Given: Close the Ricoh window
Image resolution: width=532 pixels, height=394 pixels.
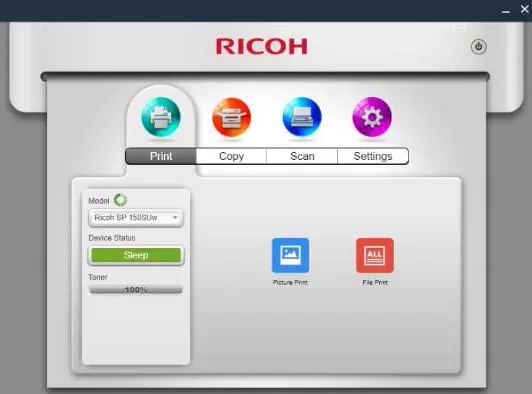Looking at the screenshot, I should (525, 10).
